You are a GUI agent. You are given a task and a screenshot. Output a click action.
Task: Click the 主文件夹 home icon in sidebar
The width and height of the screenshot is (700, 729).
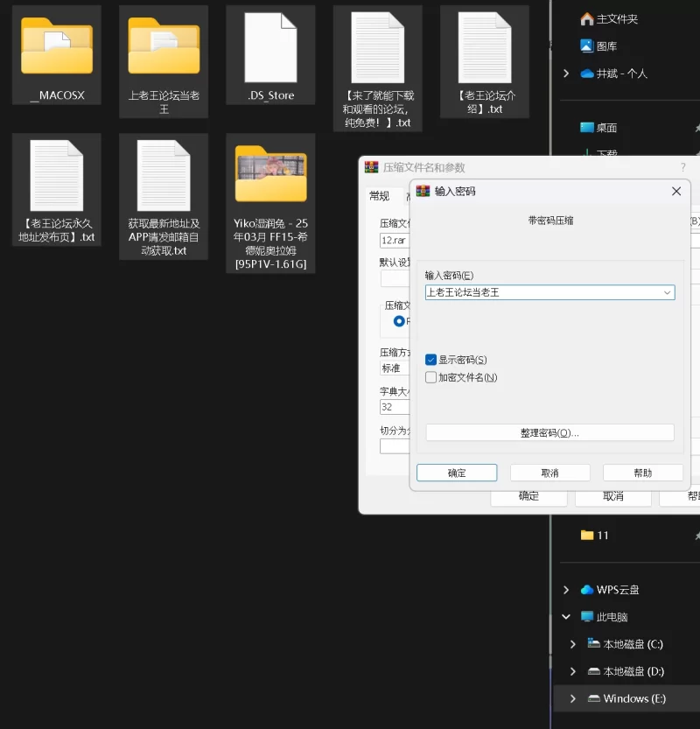(587, 19)
